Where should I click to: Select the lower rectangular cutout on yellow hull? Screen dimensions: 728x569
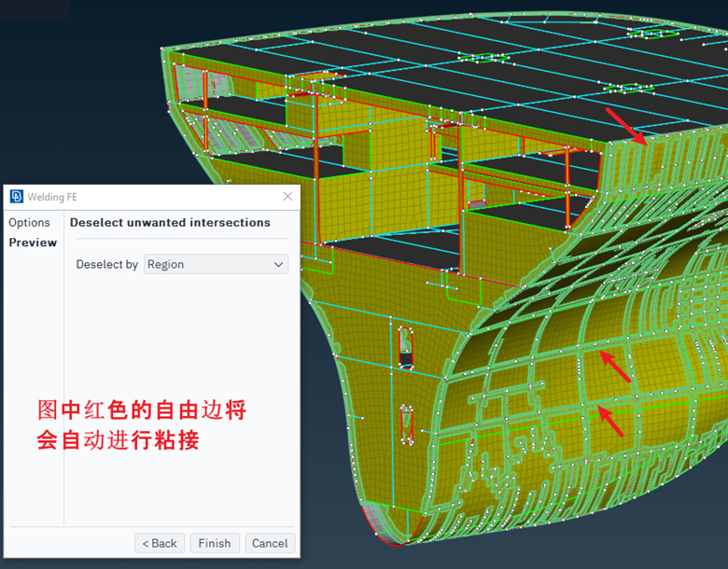[405, 425]
